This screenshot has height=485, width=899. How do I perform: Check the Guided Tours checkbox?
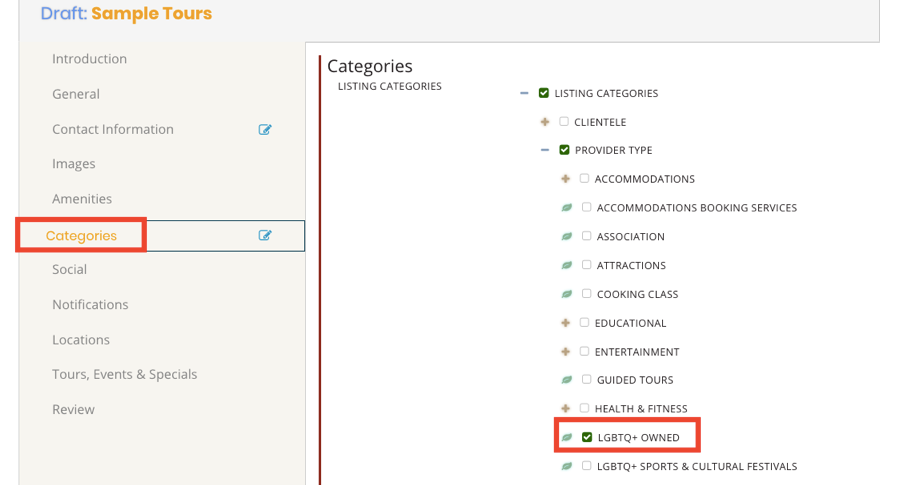587,379
